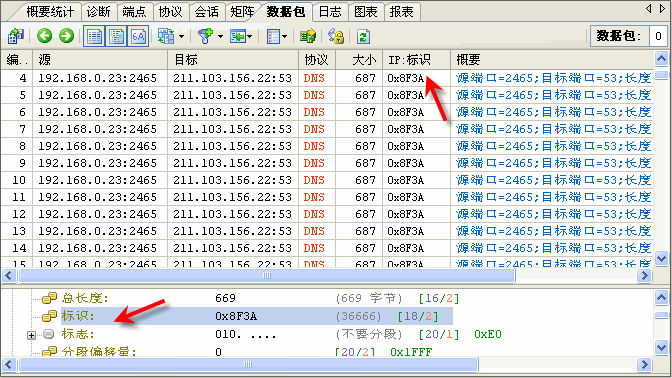
Task: Open the 图表 tab
Action: (366, 12)
